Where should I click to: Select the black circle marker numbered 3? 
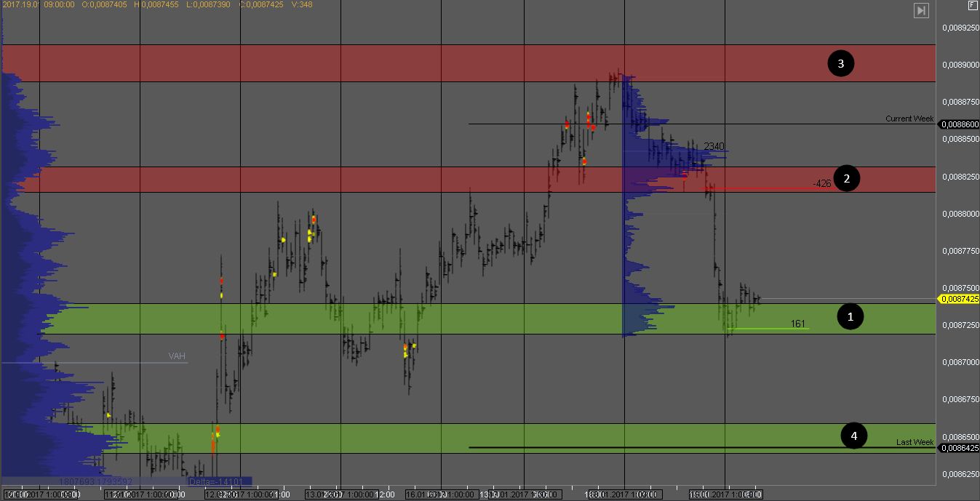[x=841, y=64]
